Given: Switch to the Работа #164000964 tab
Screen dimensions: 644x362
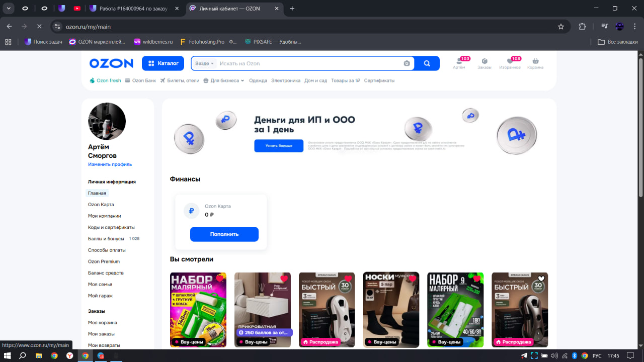Looking at the screenshot, I should pyautogui.click(x=133, y=9).
